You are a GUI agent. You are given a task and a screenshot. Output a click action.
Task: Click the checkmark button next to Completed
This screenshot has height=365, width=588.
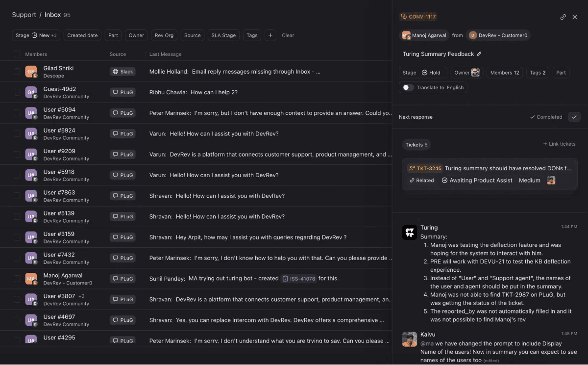[574, 117]
